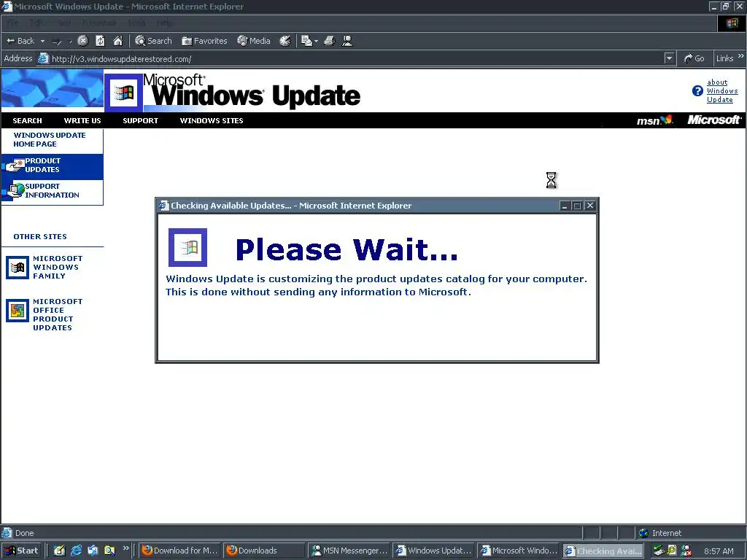The height and width of the screenshot is (560, 747).
Task: Stop page loading with Stop icon
Action: point(83,41)
